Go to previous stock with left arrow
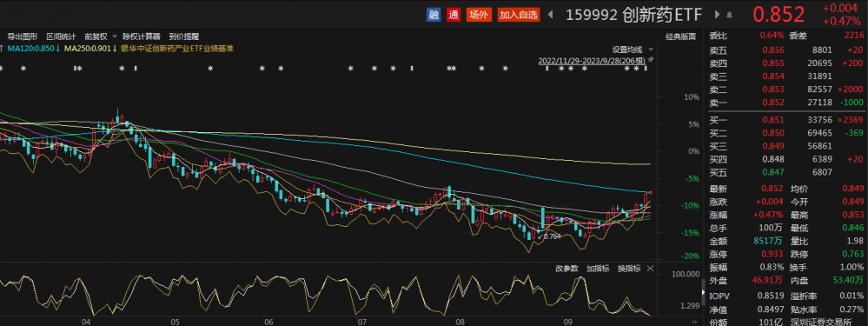The image size is (868, 326). 550,15
